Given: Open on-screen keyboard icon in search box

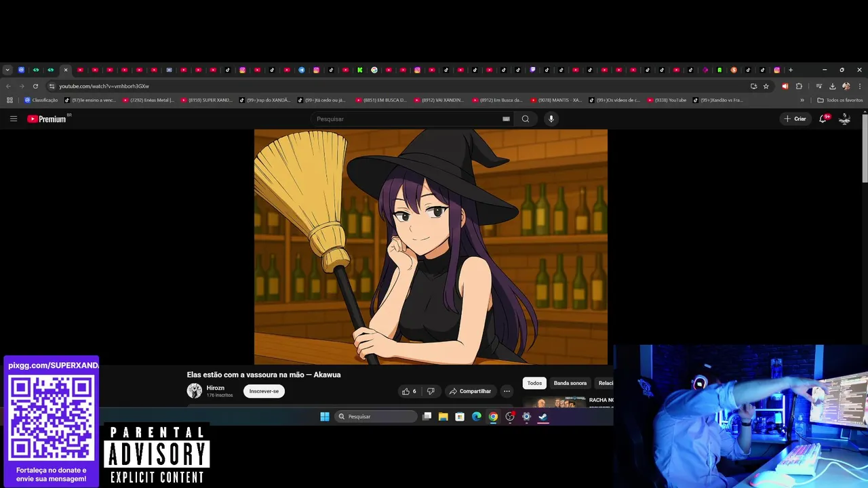Looking at the screenshot, I should (506, 119).
